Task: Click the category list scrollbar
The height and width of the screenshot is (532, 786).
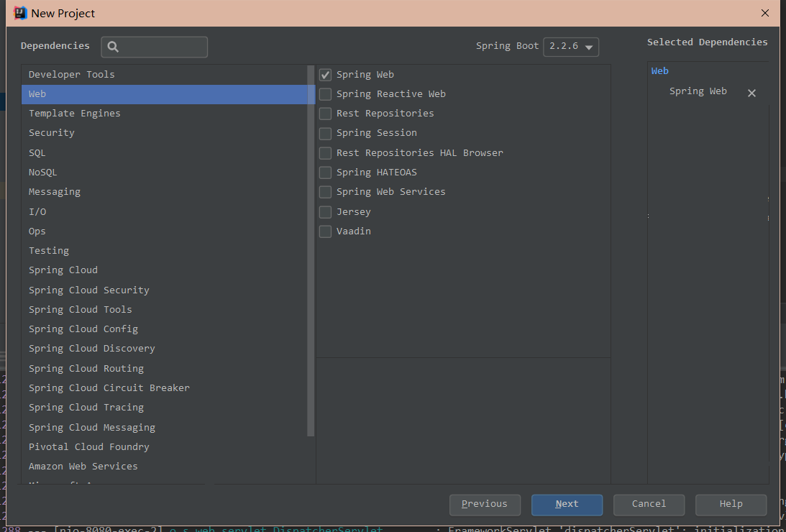Action: (311, 250)
